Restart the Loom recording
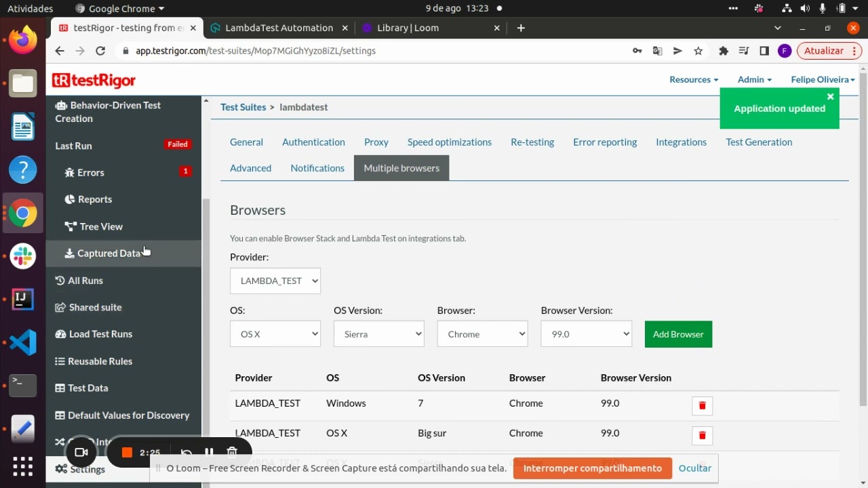The image size is (868, 488). coord(186,452)
